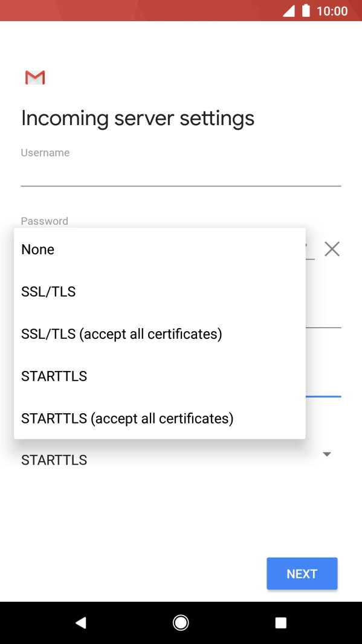Viewport: 362px width, 644px height.
Task: Click the Gmail logo icon
Action: tap(35, 77)
